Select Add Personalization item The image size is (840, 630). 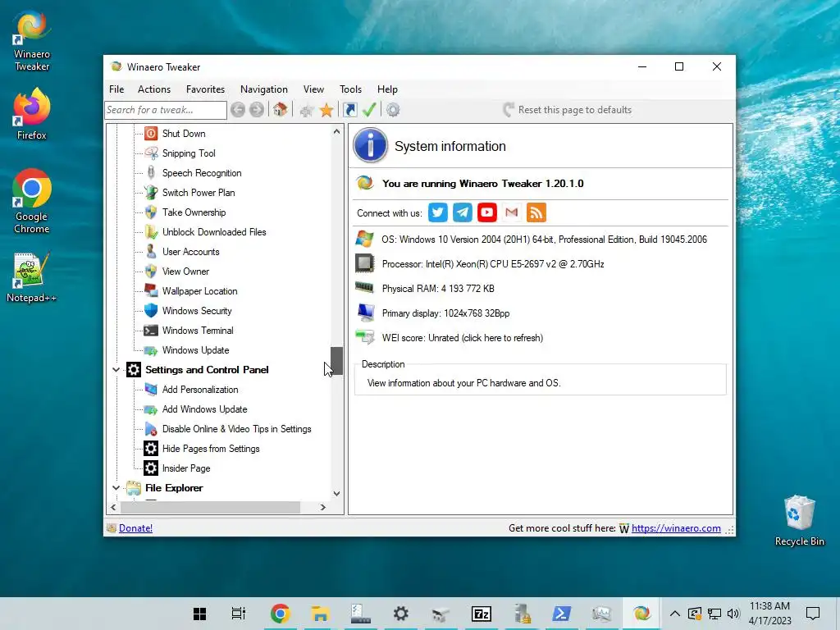[200, 390]
